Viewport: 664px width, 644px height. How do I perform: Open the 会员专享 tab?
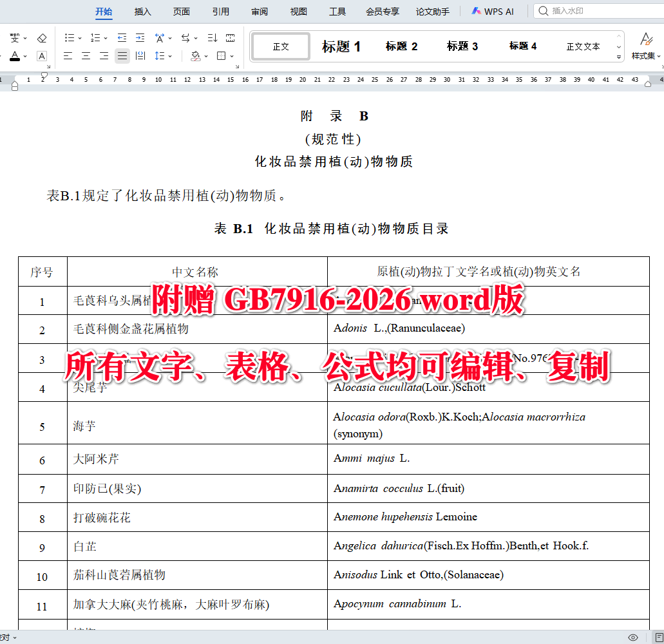click(x=383, y=12)
